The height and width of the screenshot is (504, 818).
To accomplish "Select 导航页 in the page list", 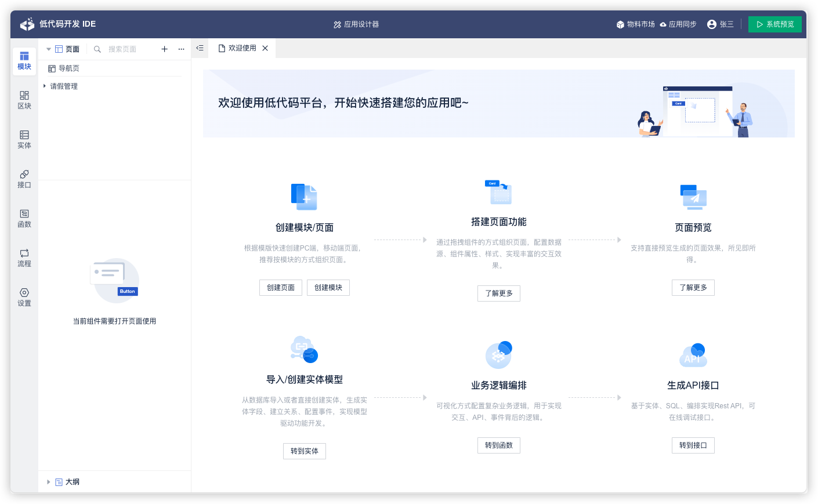I will tap(68, 68).
